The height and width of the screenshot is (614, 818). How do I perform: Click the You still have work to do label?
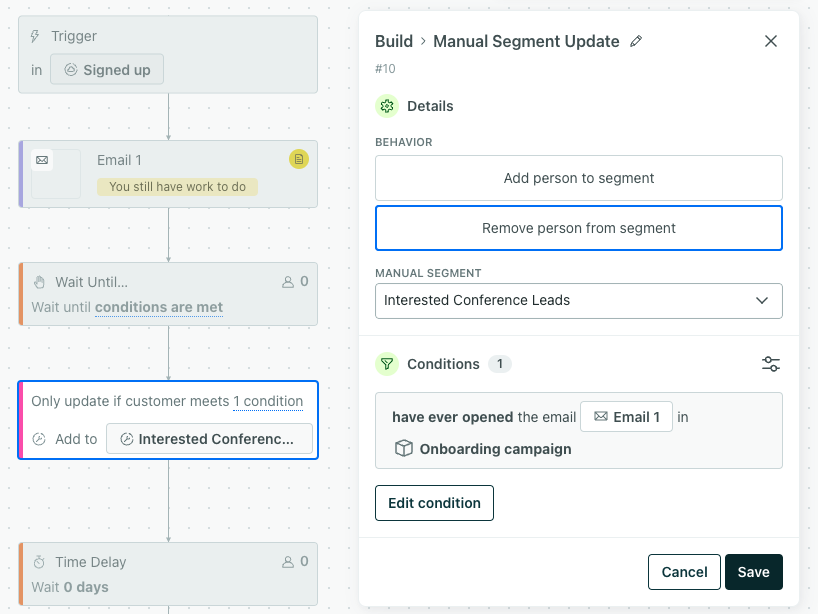177,187
